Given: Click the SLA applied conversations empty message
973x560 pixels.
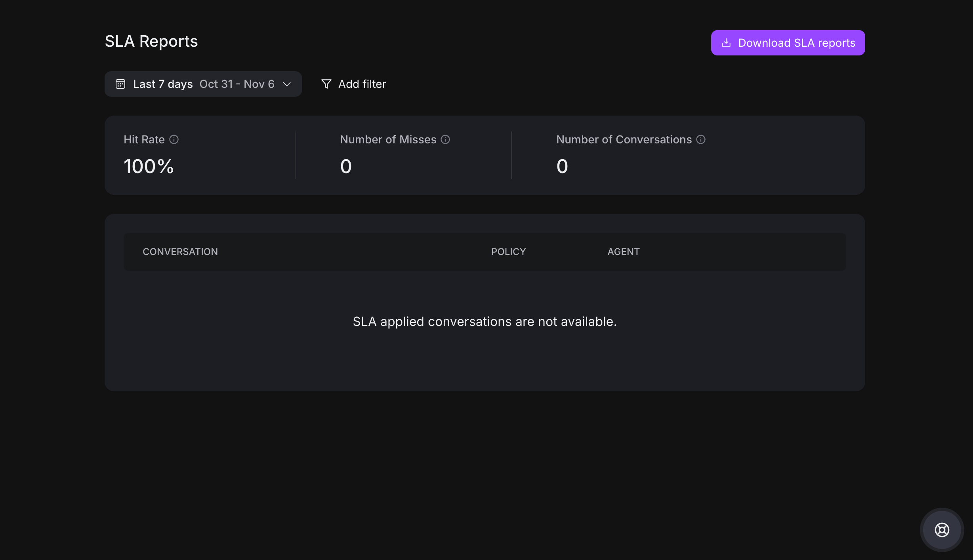Looking at the screenshot, I should 485,322.
